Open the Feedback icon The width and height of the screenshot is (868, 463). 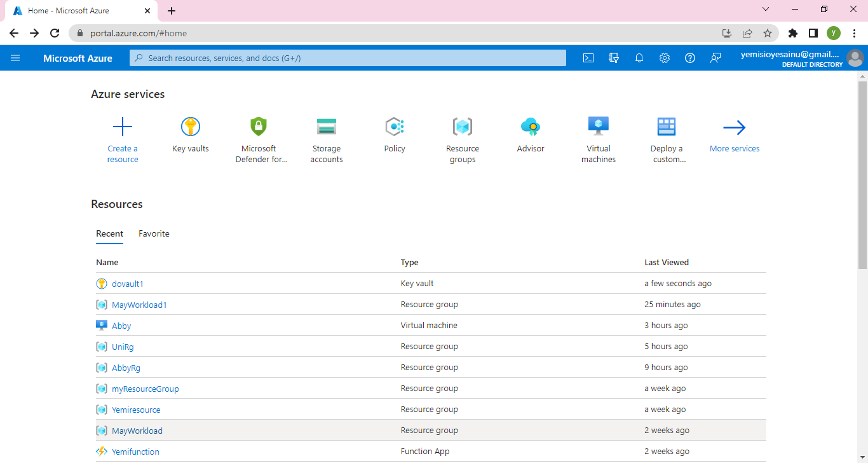(x=715, y=58)
